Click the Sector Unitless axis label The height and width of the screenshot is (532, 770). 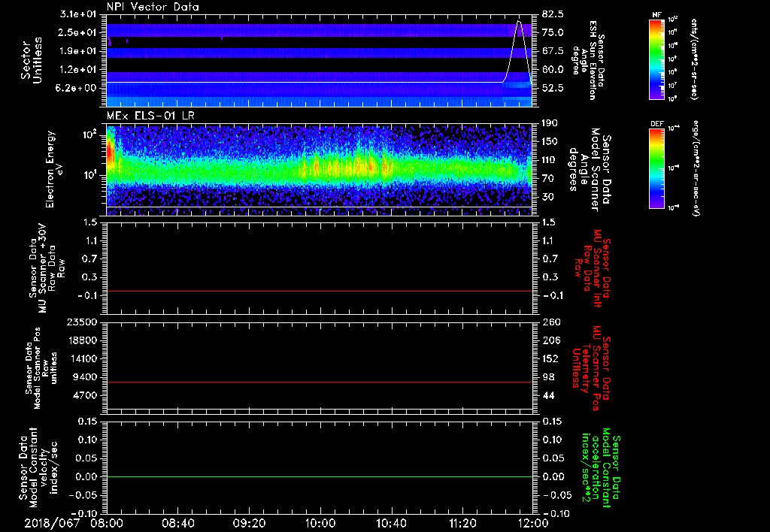point(31,60)
